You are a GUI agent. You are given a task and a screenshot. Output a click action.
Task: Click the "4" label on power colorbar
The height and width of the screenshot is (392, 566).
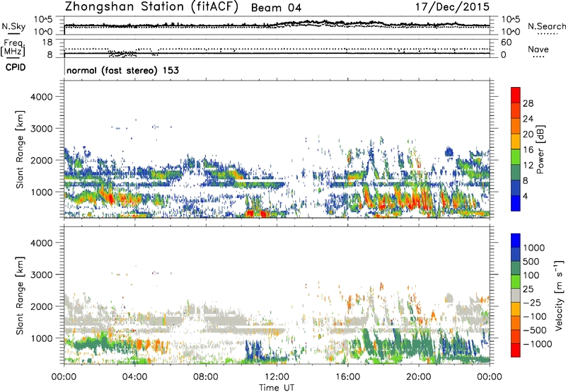click(x=525, y=196)
